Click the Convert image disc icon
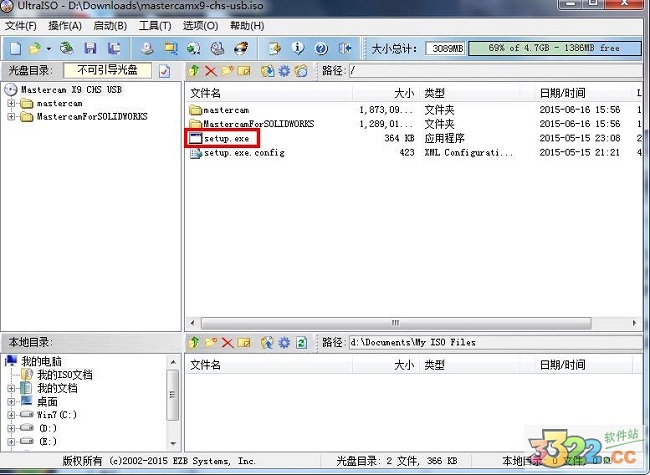 point(193,48)
